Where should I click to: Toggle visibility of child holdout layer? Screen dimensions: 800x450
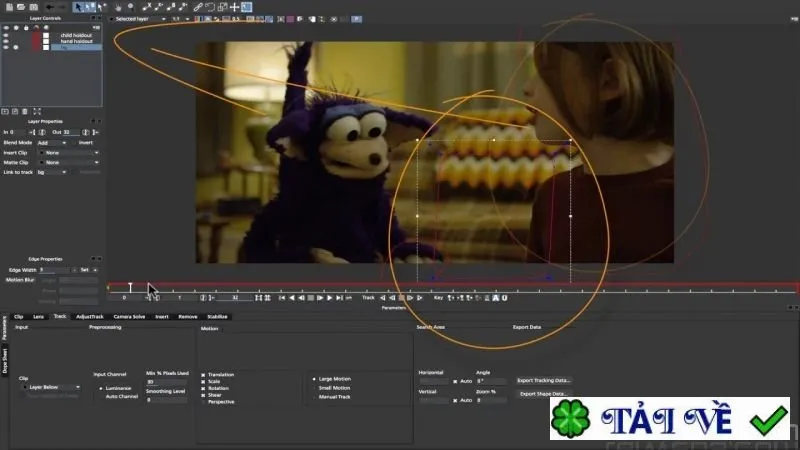pyautogui.click(x=6, y=35)
